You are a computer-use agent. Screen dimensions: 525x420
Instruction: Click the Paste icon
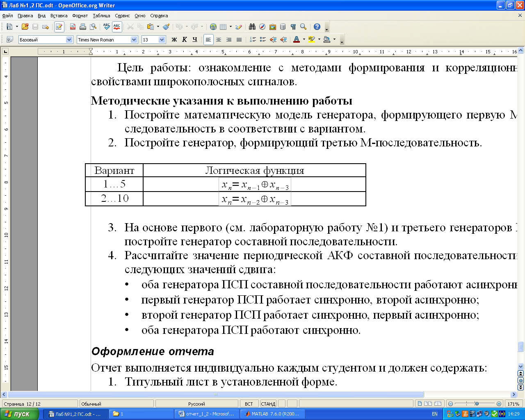[x=151, y=27]
